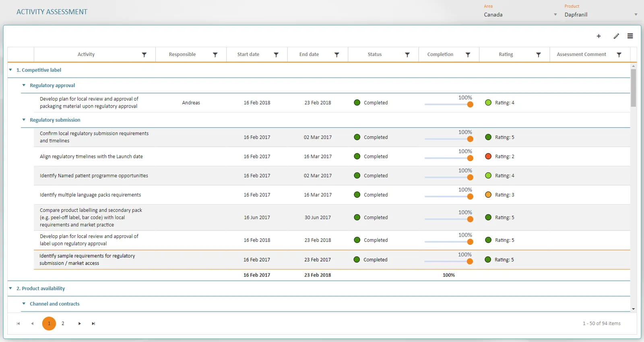
Task: Go to next page arrow
Action: 80,323
